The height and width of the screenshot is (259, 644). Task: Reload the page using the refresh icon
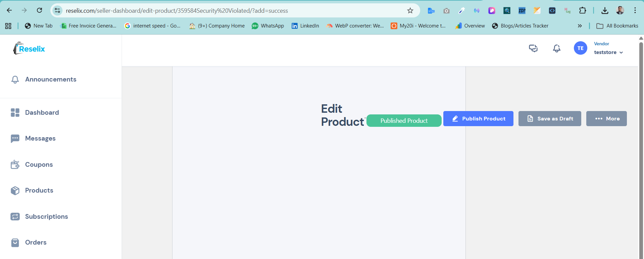(x=39, y=10)
